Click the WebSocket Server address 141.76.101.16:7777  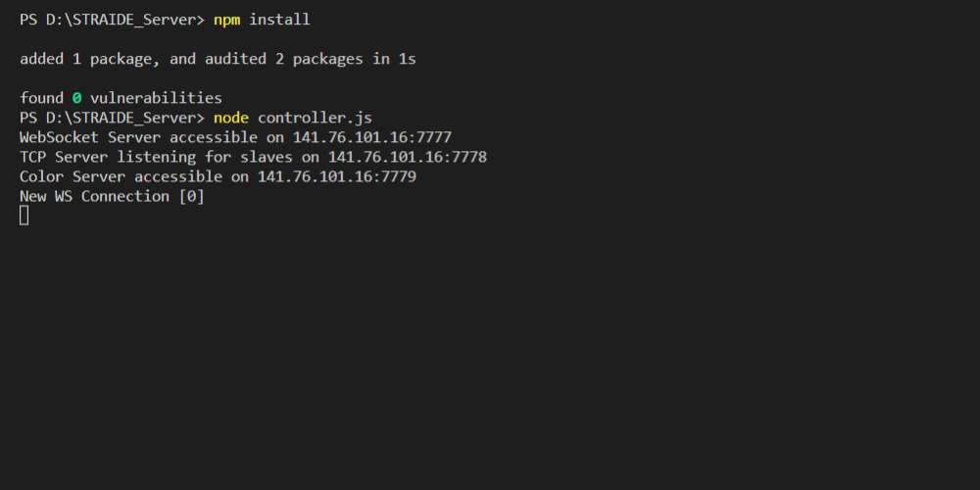pyautogui.click(x=372, y=137)
